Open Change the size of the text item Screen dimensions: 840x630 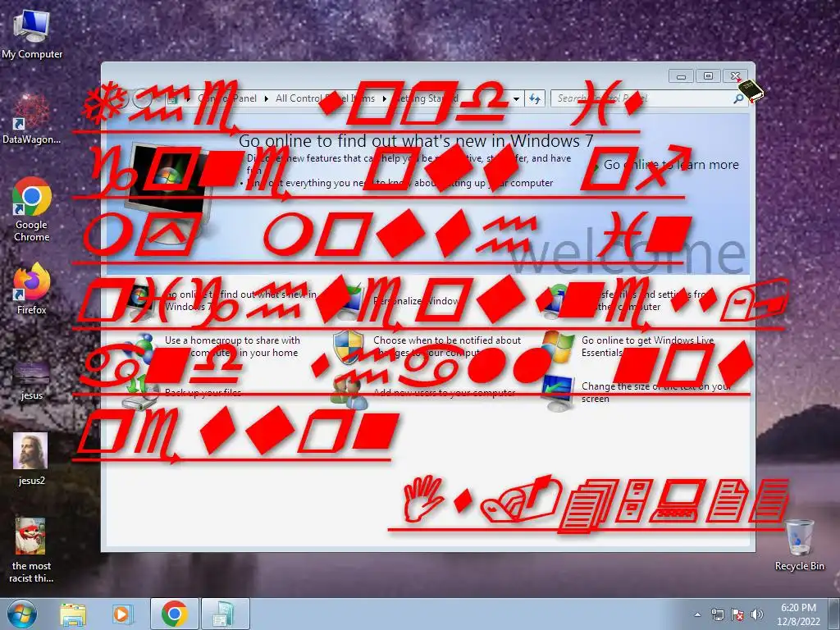click(x=655, y=392)
